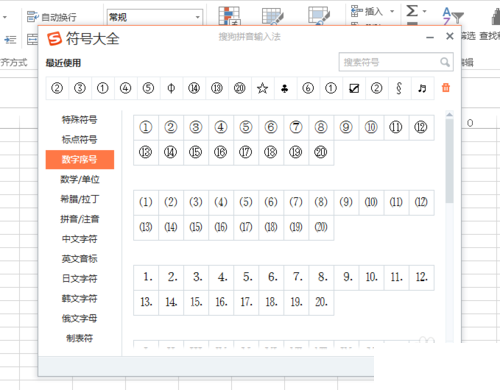The image size is (500, 390).
Task: Open the 数学/单位 category
Action: [x=80, y=179]
